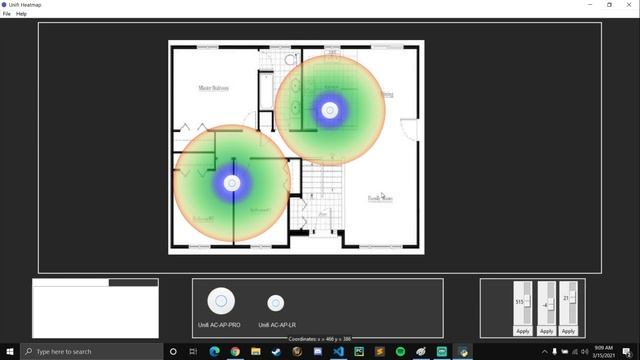Screen dimensions: 640x360
Task: Open the network status tray icon
Action: [x=575, y=351]
